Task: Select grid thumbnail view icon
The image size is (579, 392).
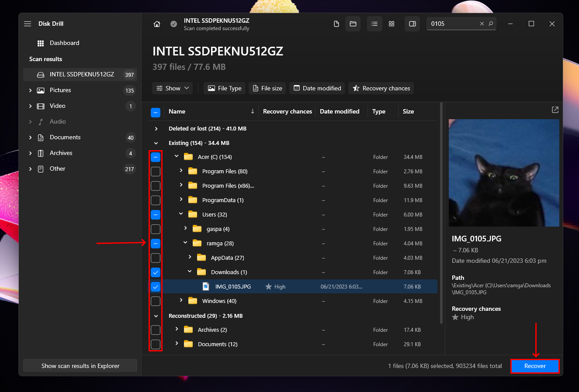Action: pyautogui.click(x=392, y=24)
